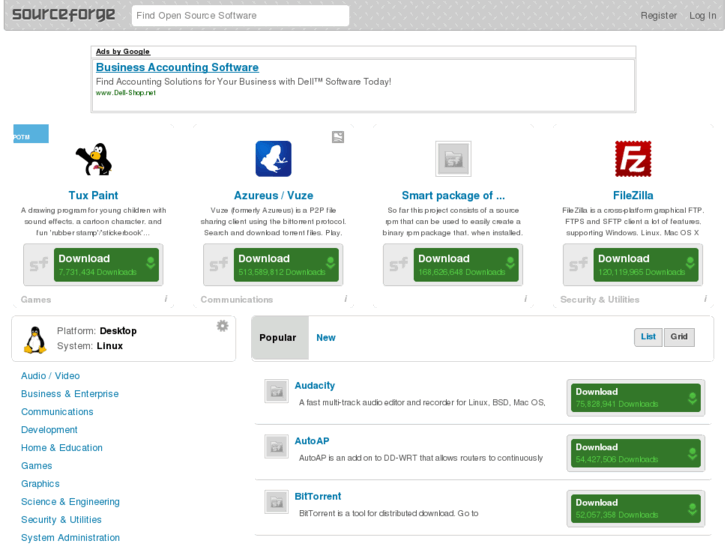Open the Azureus / Vuze title link
This screenshot has height=545, width=727.
pyautogui.click(x=274, y=195)
